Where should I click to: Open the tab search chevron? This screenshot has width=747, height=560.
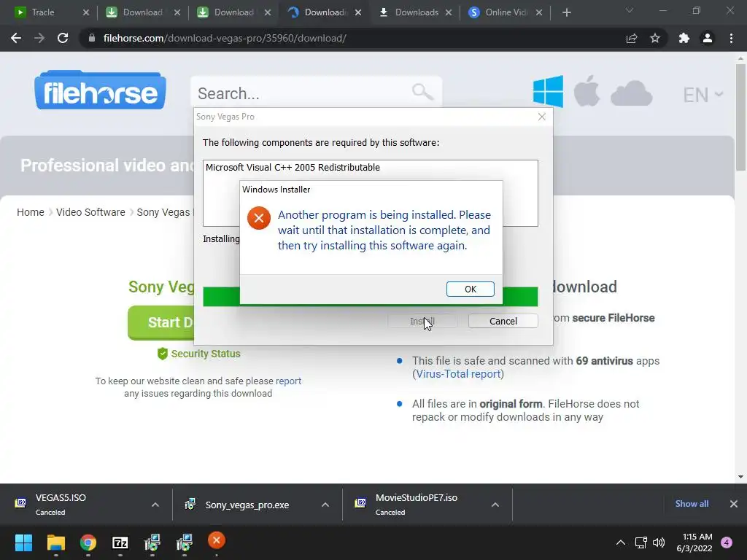[x=630, y=10]
